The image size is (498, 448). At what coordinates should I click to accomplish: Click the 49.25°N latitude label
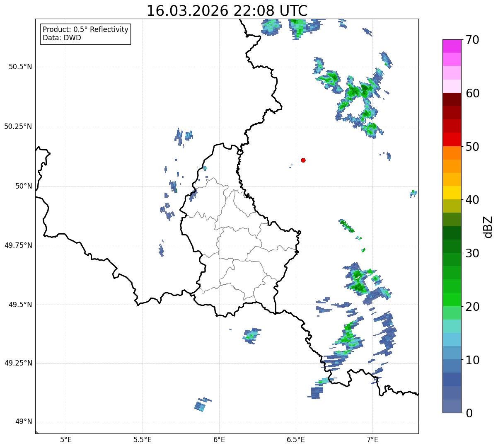click(x=18, y=363)
